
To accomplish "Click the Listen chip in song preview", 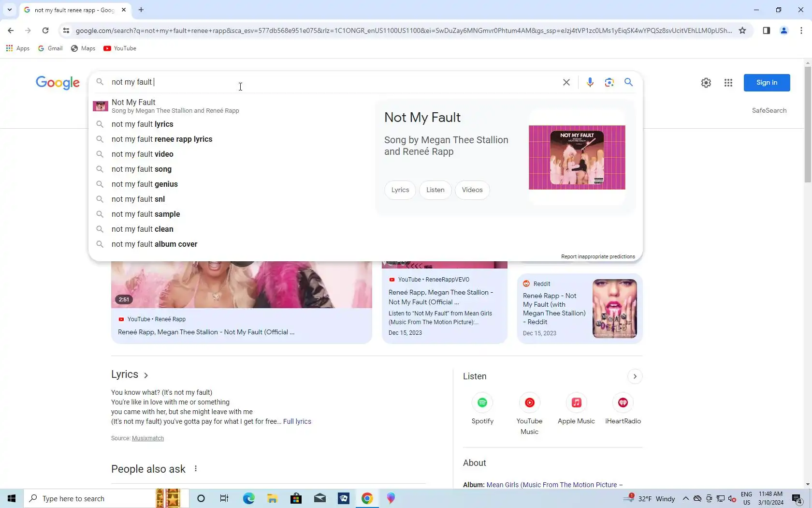I will (435, 190).
